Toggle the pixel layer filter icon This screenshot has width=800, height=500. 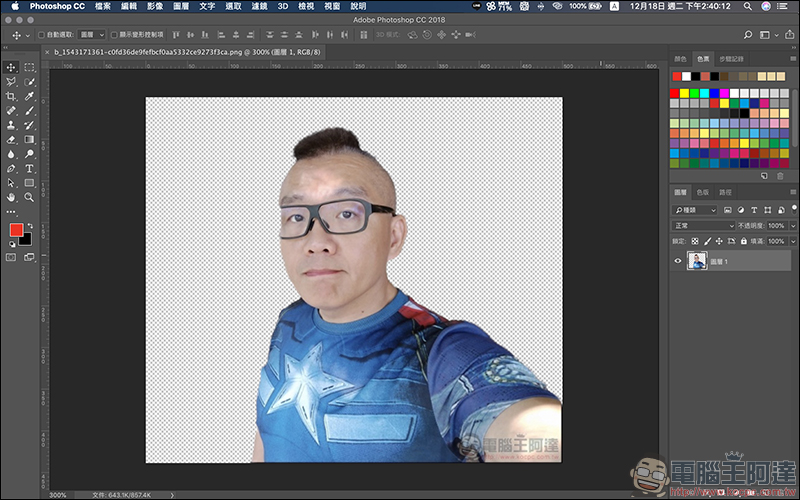728,210
